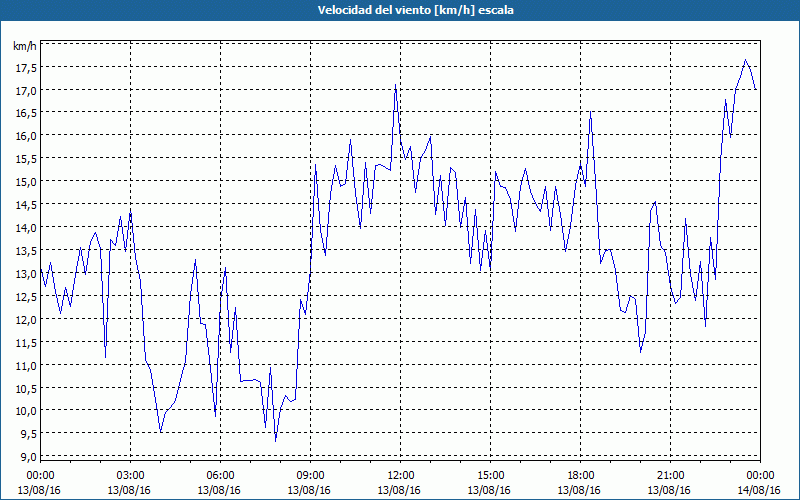
Task: Click the chart title 'Velocidad del viento [km/h] escala'
Action: pyautogui.click(x=415, y=10)
